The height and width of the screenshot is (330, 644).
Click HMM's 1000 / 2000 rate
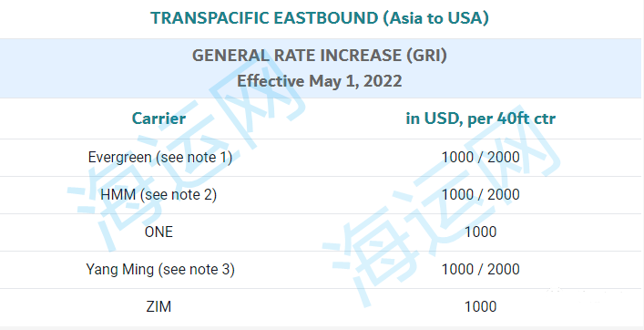(x=481, y=194)
